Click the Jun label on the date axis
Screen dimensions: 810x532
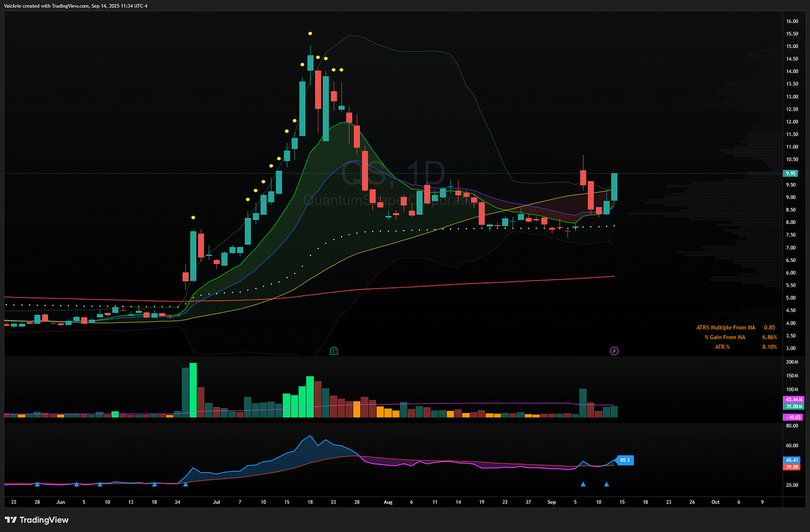click(x=61, y=502)
